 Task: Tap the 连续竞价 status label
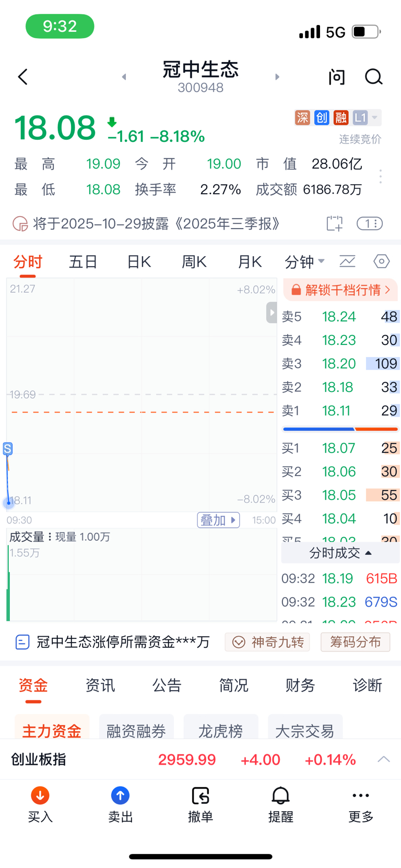click(x=360, y=139)
